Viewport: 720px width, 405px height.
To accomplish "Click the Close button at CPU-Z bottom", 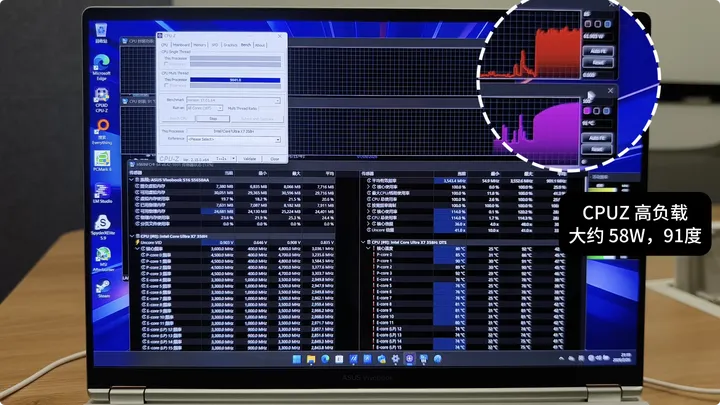I will pyautogui.click(x=274, y=158).
